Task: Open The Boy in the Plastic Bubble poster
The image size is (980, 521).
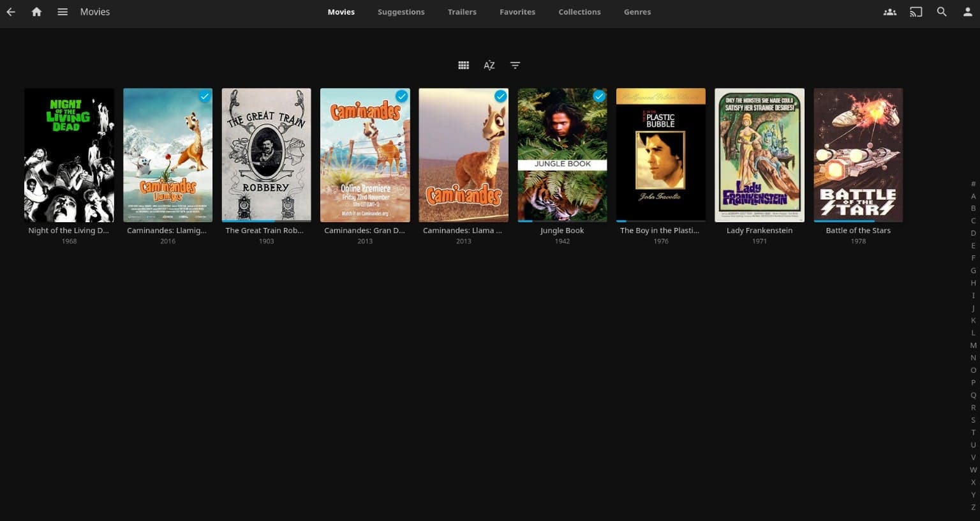Action: 661,155
